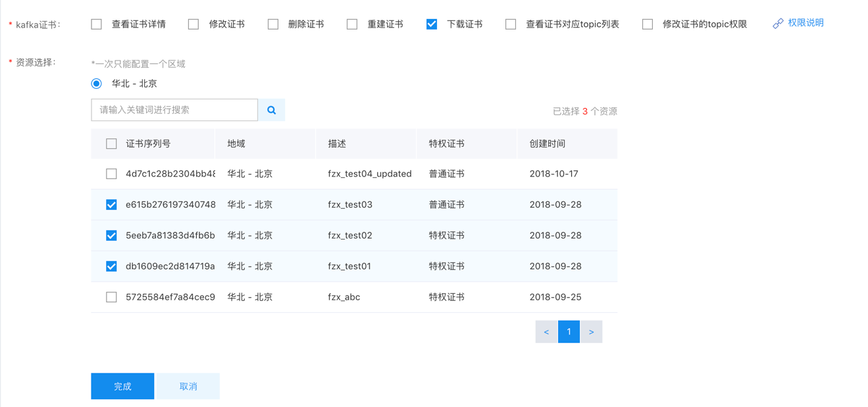Click serial number 5725584ef7a84cec9
The image size is (868, 407).
170,297
